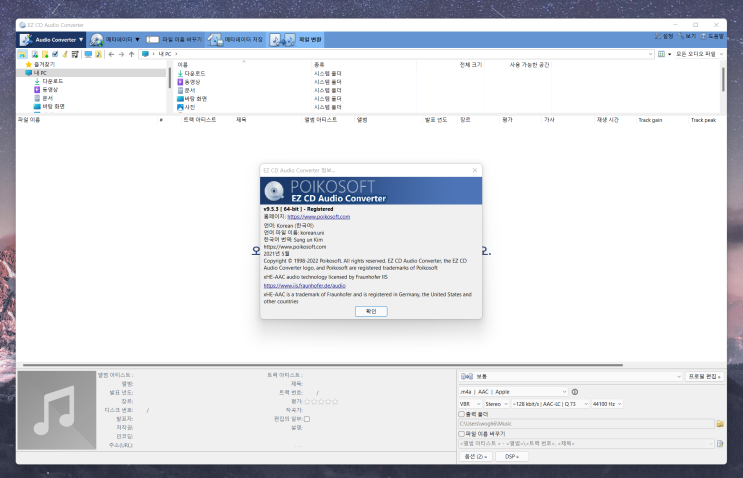Image resolution: width=743 pixels, height=478 pixels.
Task: Toggle the highlighted folder browser icon
Action: coord(22,54)
